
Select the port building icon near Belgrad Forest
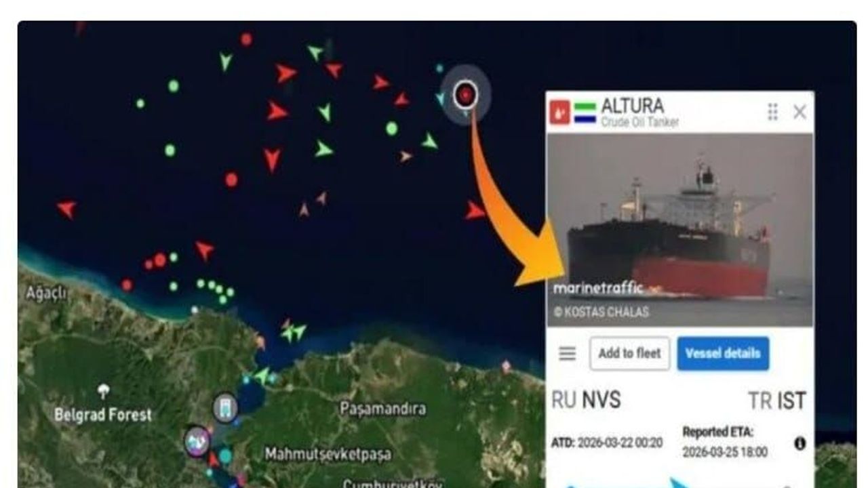pos(224,408)
